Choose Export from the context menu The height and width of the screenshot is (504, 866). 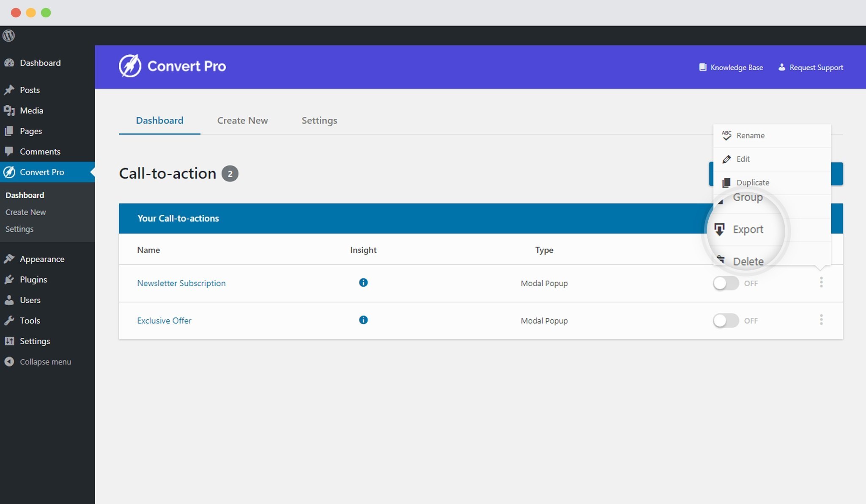(748, 230)
